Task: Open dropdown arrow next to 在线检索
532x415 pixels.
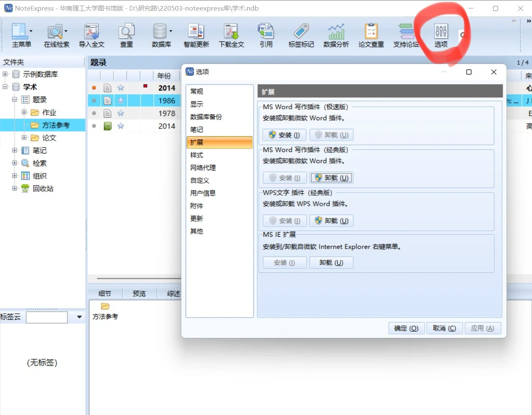Action: pyautogui.click(x=66, y=31)
